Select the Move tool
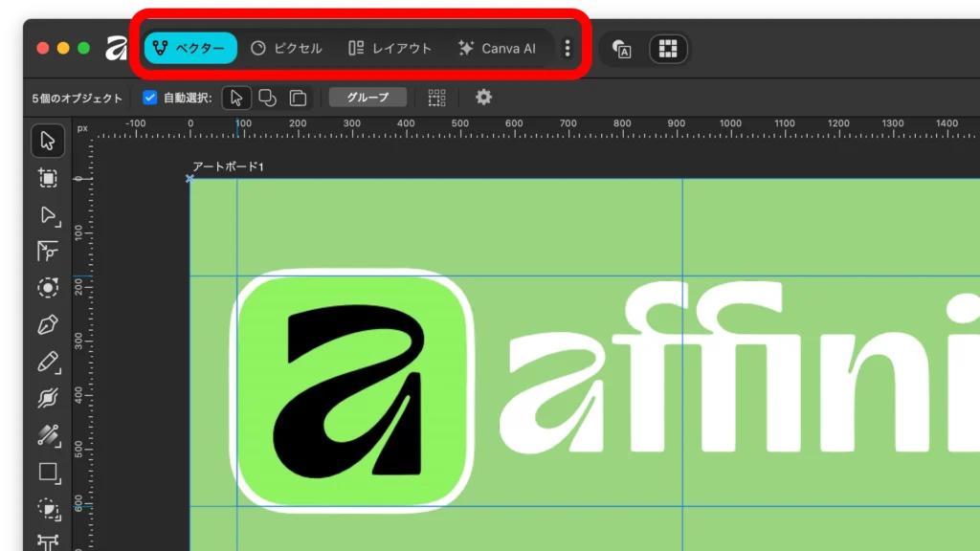The height and width of the screenshot is (551, 980). [46, 141]
